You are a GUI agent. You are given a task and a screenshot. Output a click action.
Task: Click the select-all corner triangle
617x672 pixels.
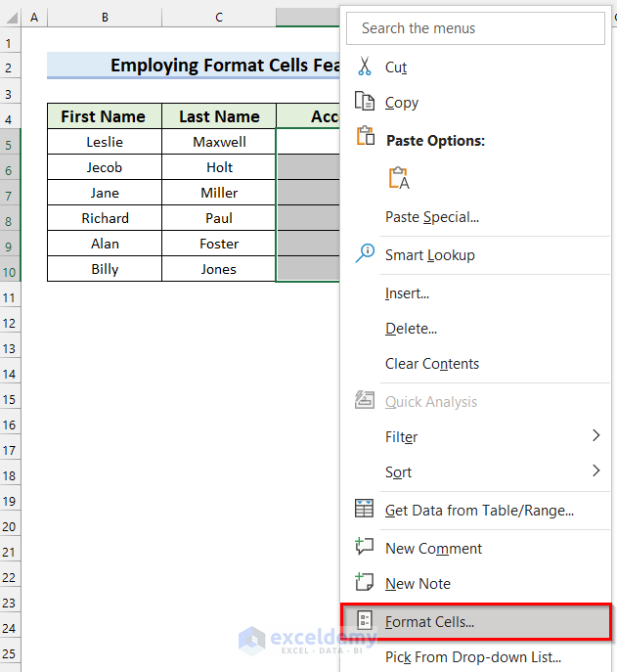[x=10, y=18]
